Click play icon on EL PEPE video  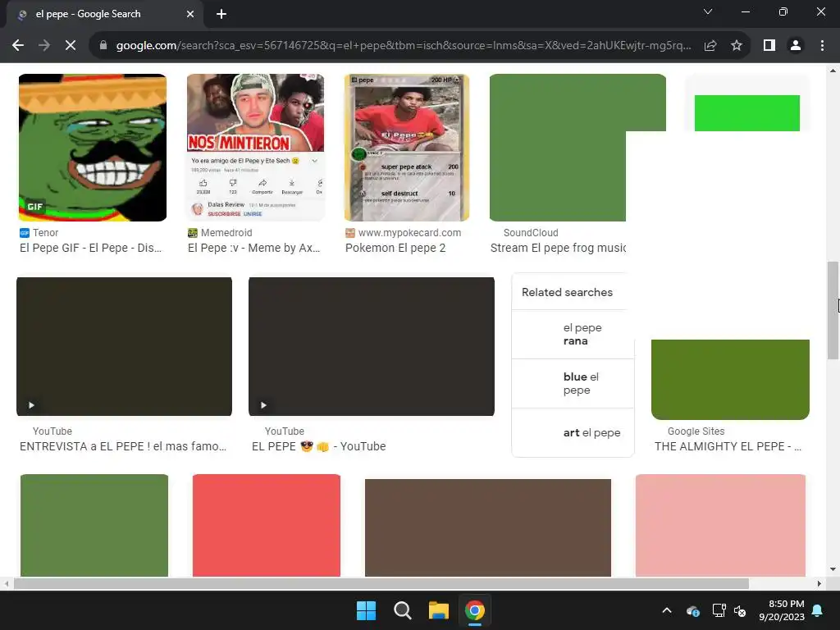pos(263,405)
